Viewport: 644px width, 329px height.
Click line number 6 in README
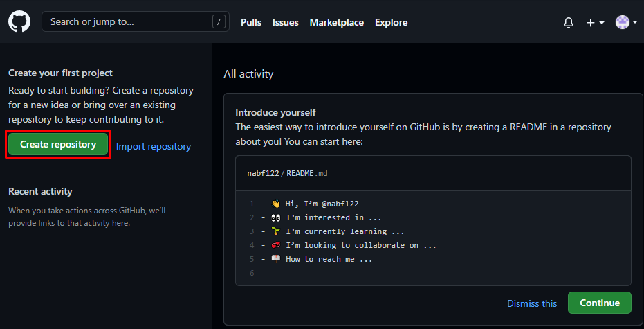tap(252, 273)
